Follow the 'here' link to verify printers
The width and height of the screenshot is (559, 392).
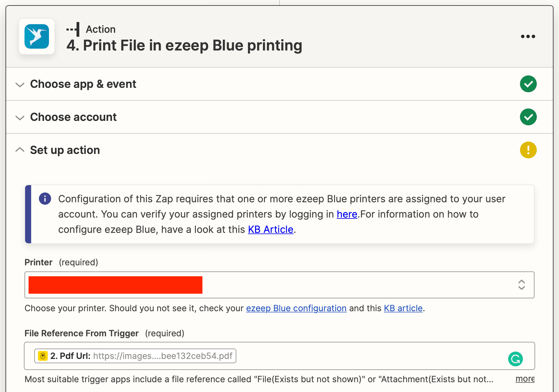[347, 214]
